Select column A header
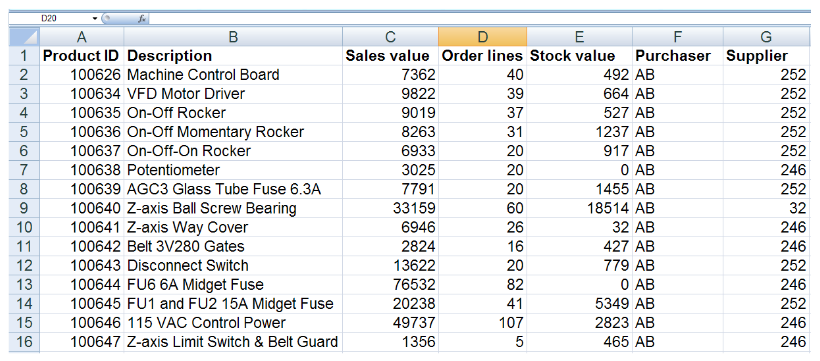Viewport: 820px width, 361px height. 82,37
